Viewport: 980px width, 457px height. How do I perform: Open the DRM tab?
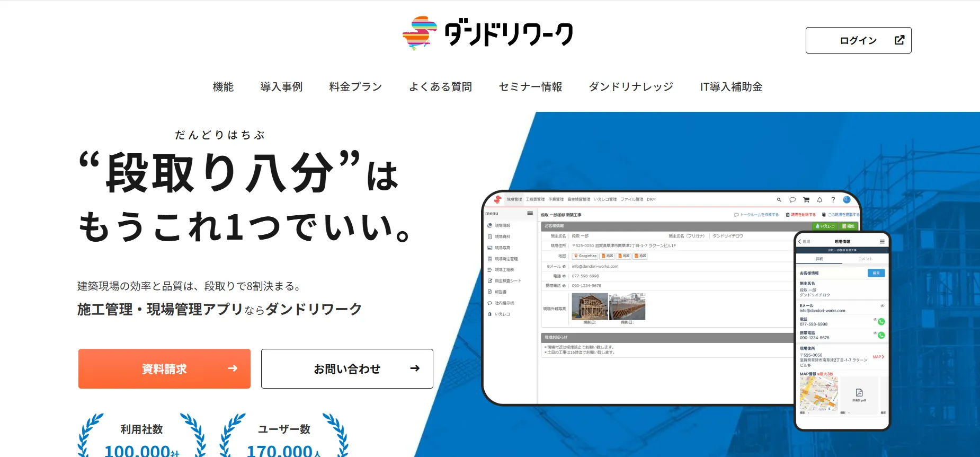(x=651, y=199)
